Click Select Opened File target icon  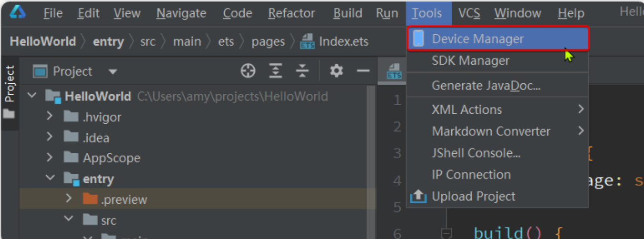248,71
